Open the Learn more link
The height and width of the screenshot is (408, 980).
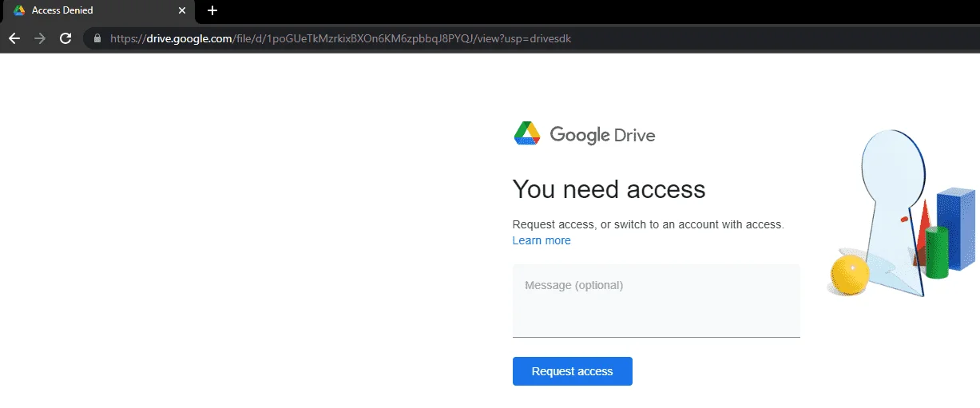[542, 240]
